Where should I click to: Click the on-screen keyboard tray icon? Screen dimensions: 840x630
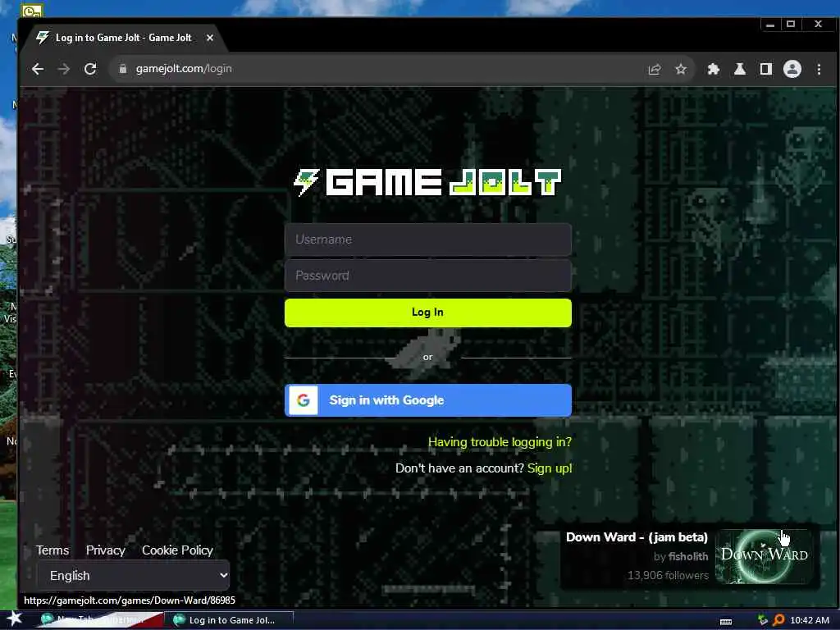point(726,621)
